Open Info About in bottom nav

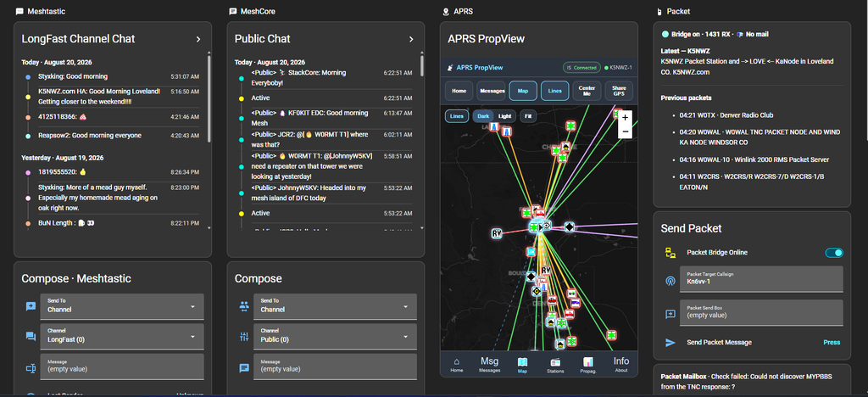621,364
